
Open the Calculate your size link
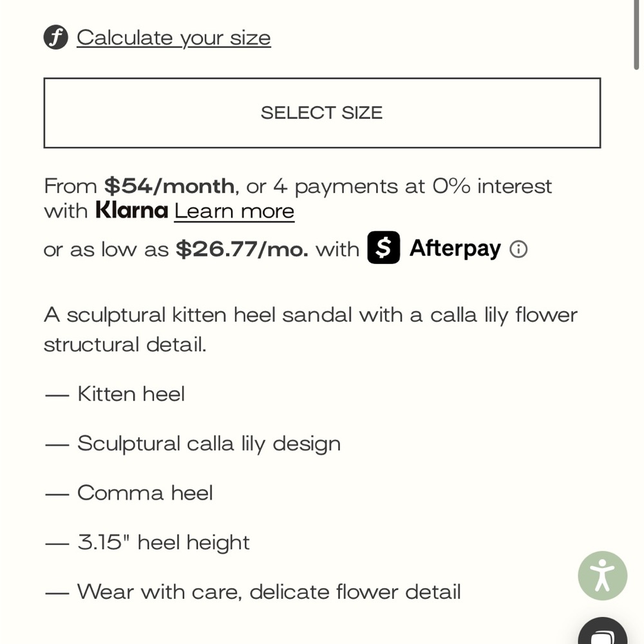(x=174, y=38)
